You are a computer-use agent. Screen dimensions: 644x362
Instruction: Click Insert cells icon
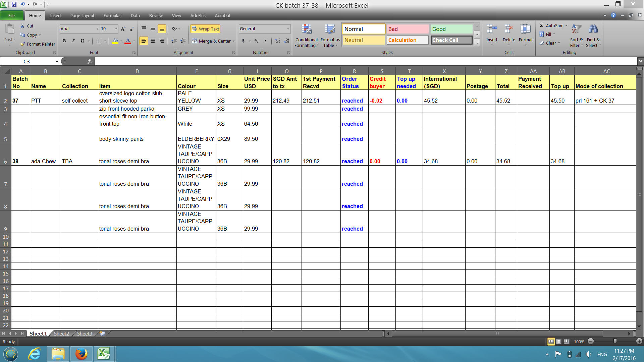(x=492, y=29)
